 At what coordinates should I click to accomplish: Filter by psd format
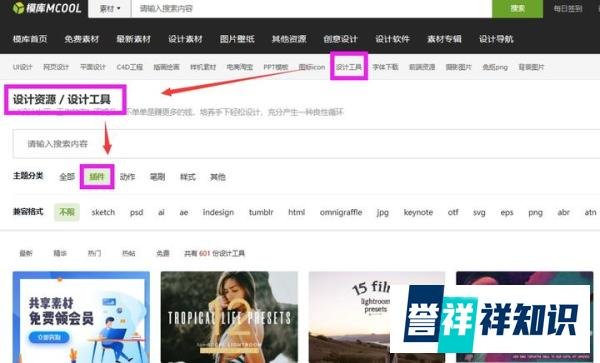[137, 212]
